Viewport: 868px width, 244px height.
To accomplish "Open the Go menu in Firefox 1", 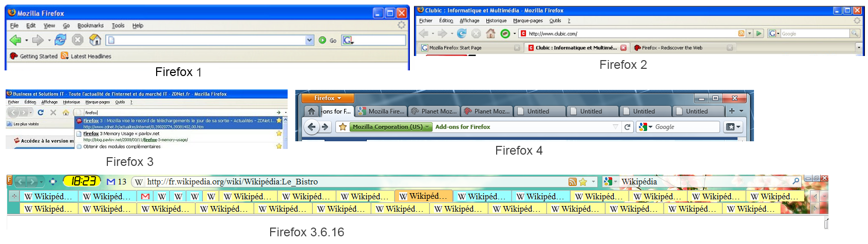I will (66, 26).
